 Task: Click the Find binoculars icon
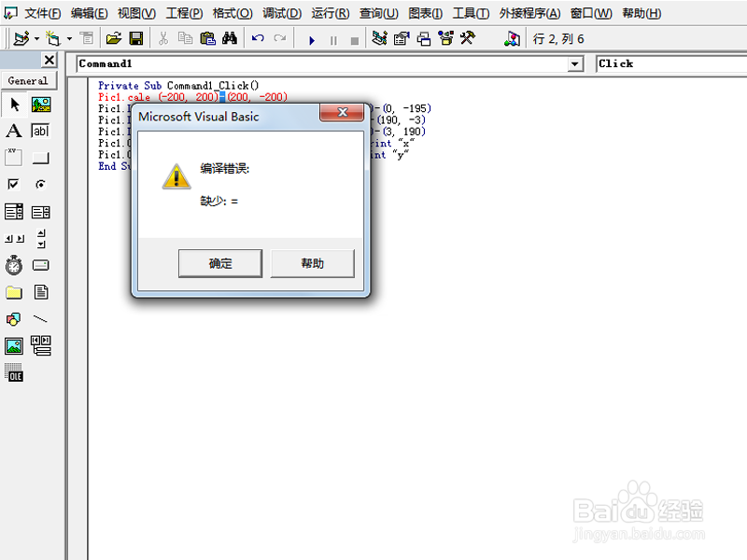click(x=230, y=38)
